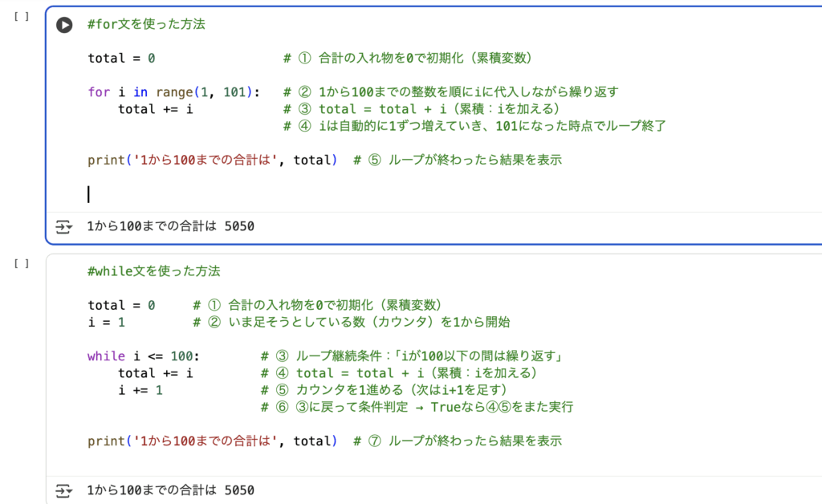Click the 'i += 1' increment line
Viewport: 822px width, 504px height.
click(140, 390)
